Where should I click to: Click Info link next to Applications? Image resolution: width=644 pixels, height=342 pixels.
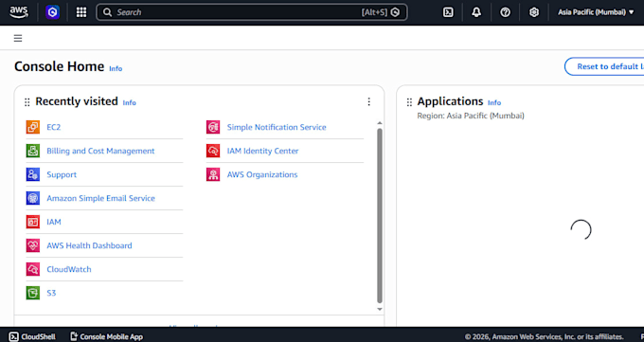494,102
